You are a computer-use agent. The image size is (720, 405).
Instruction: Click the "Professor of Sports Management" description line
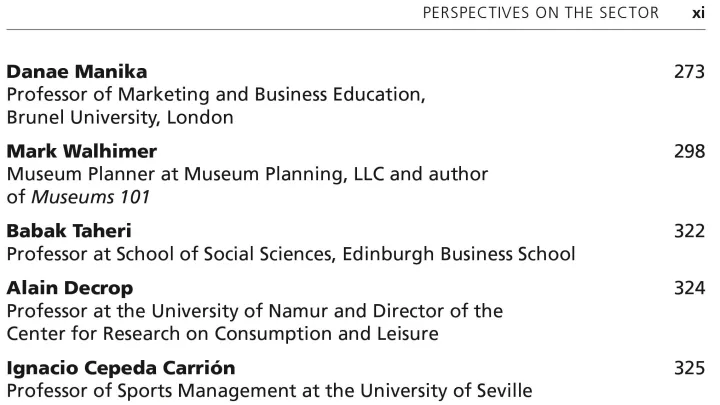(x=269, y=390)
